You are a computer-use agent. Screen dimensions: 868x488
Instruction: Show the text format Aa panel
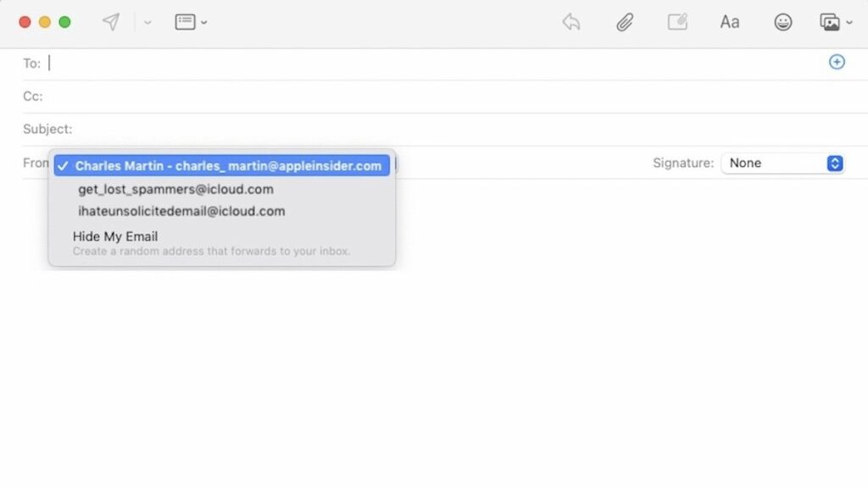coord(730,22)
